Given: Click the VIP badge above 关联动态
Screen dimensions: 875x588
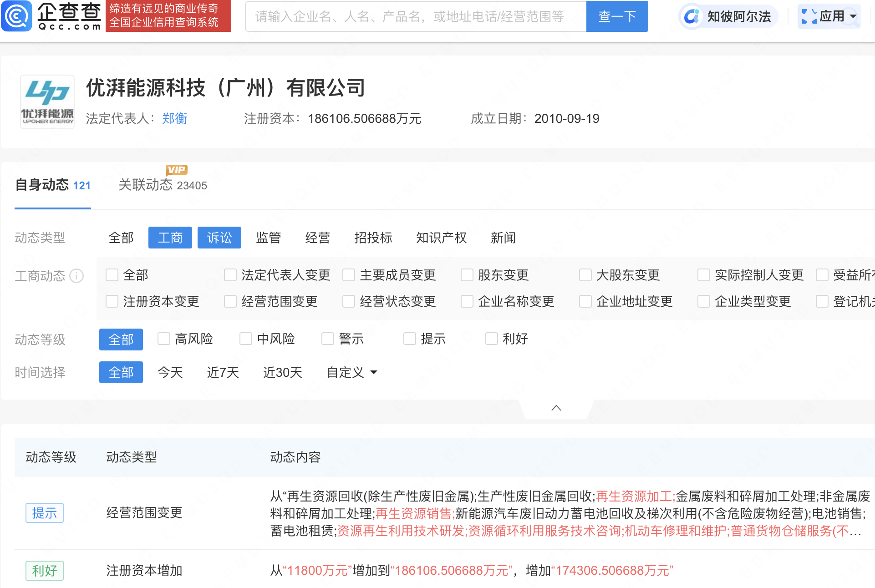Looking at the screenshot, I should (x=177, y=170).
